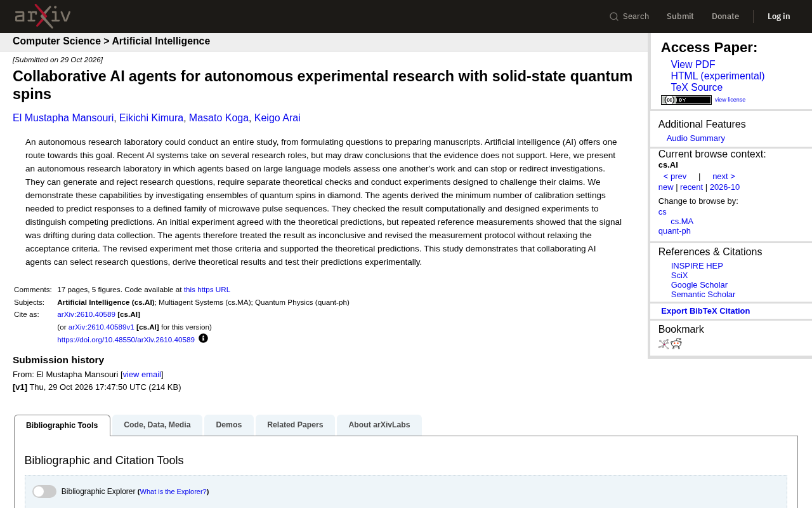Toggle the Bibliographic Explorer switch
The image size is (812, 508).
click(44, 491)
